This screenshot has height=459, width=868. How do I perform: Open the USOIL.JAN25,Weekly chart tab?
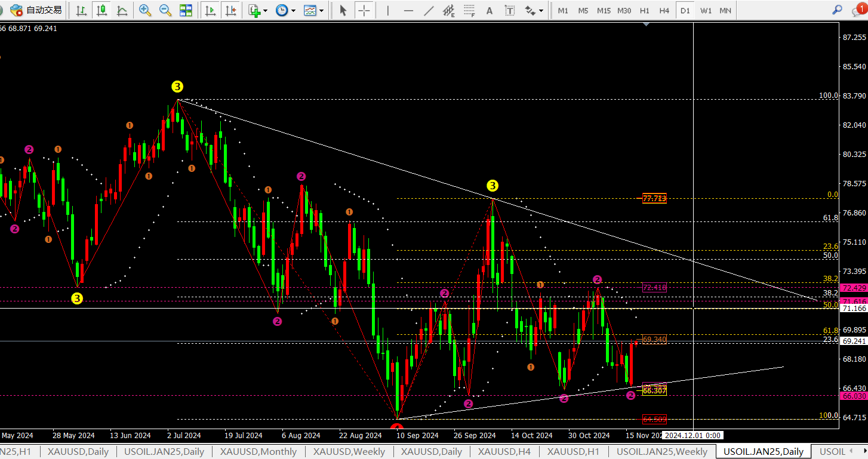[661, 452]
